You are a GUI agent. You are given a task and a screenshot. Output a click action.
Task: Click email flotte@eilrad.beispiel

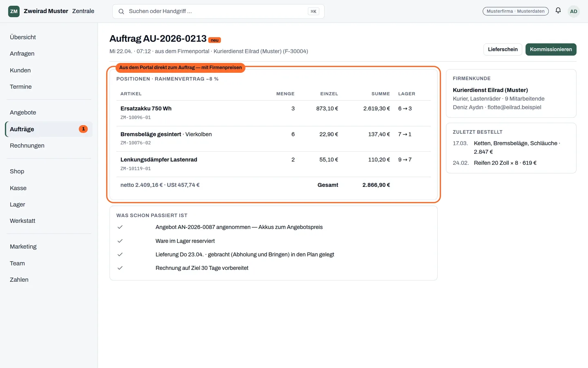(x=514, y=107)
